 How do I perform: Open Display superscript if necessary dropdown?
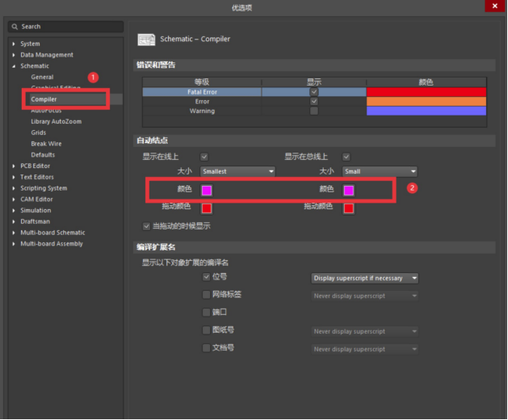click(x=365, y=278)
